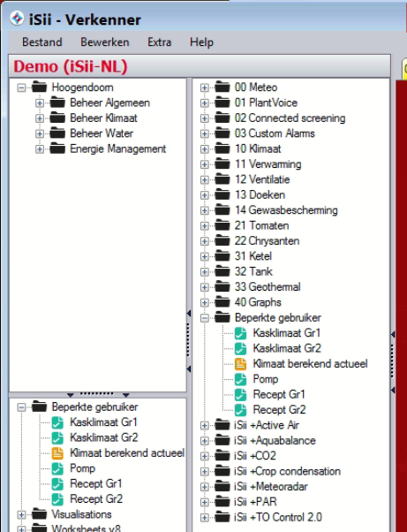This screenshot has width=407, height=532.
Task: Expand the Beheer Algemeen folder
Action: tap(40, 103)
